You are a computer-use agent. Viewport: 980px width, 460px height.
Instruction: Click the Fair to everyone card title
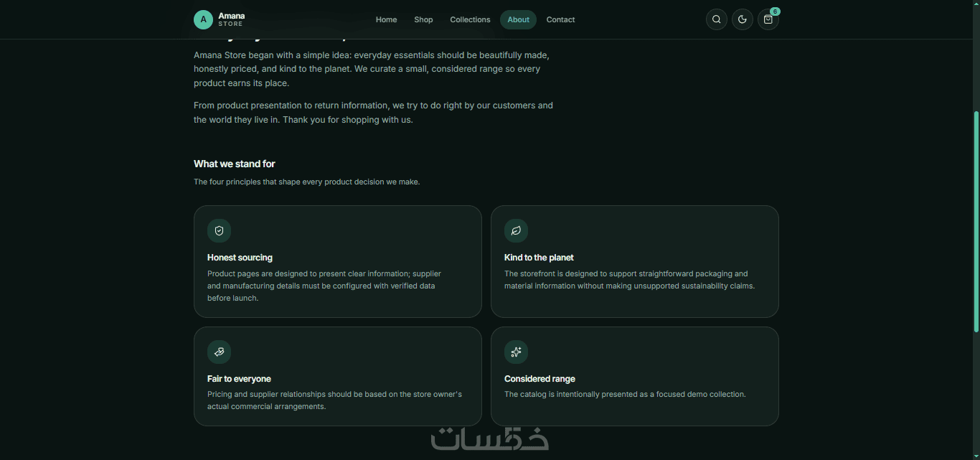[239, 379]
